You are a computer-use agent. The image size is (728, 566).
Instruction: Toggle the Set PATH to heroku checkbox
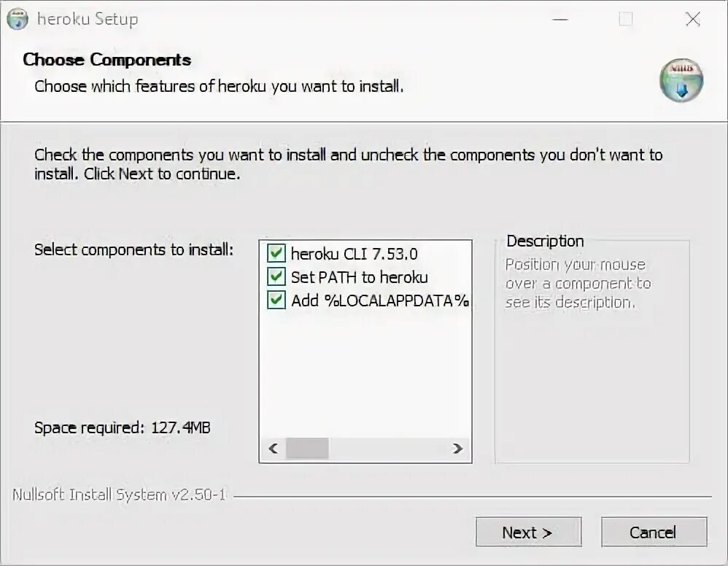(x=276, y=277)
